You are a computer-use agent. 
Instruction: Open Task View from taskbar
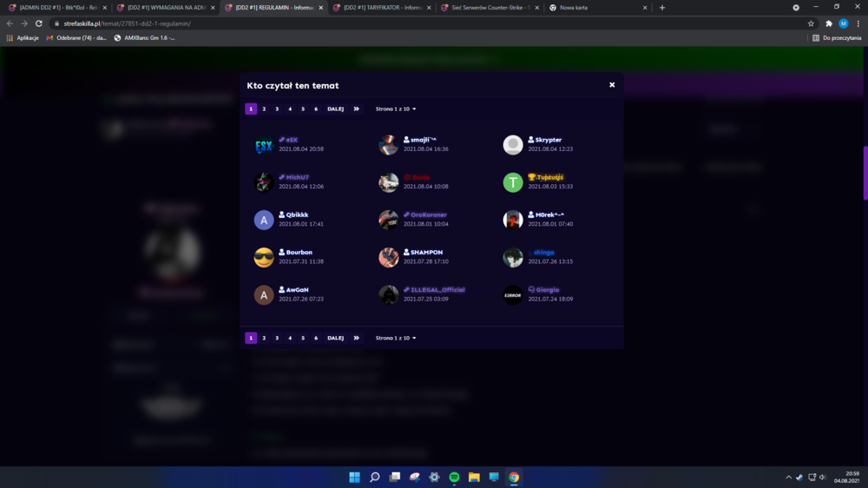(395, 477)
